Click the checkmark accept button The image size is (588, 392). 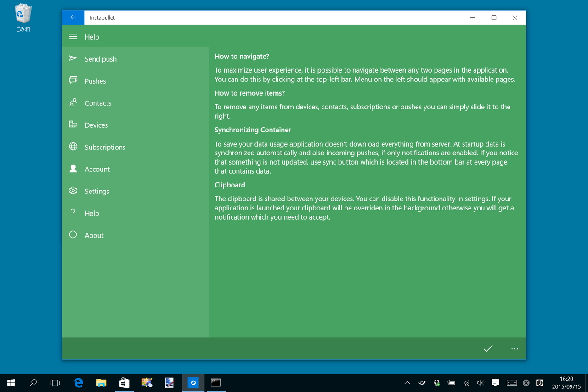click(x=488, y=348)
